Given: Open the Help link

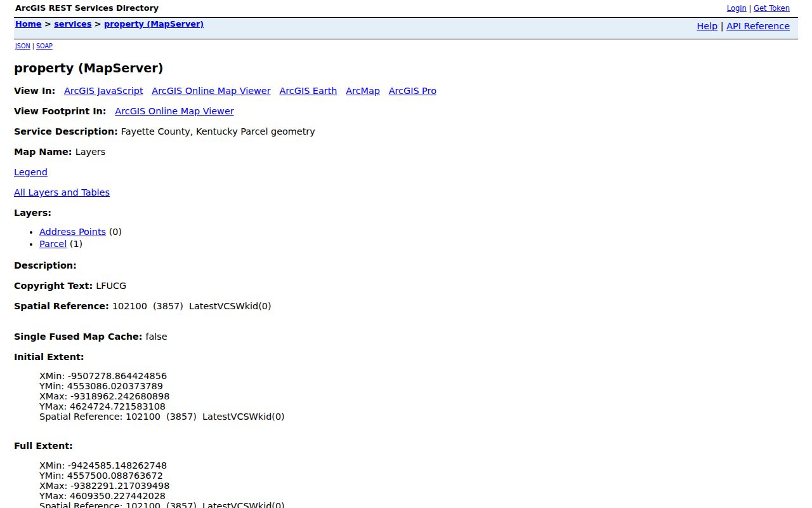Looking at the screenshot, I should pyautogui.click(x=707, y=26).
